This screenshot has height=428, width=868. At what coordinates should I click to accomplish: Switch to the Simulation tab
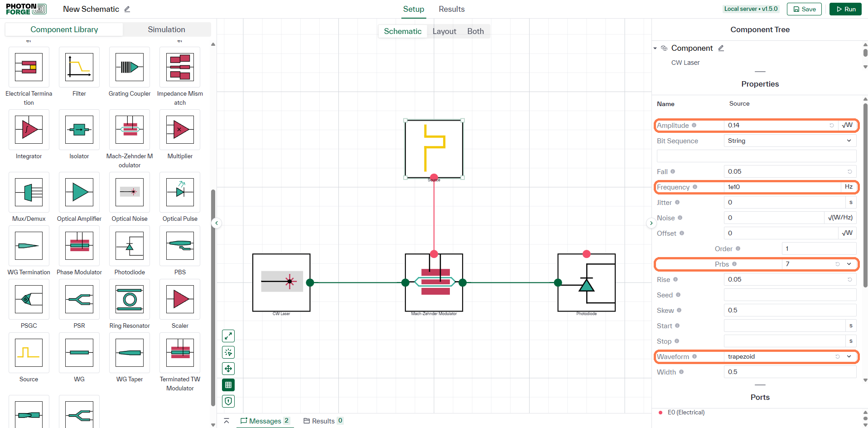(166, 29)
